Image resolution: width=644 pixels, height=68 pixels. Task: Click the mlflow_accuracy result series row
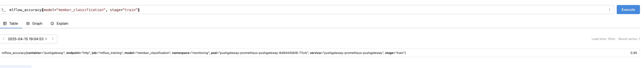click(x=320, y=53)
